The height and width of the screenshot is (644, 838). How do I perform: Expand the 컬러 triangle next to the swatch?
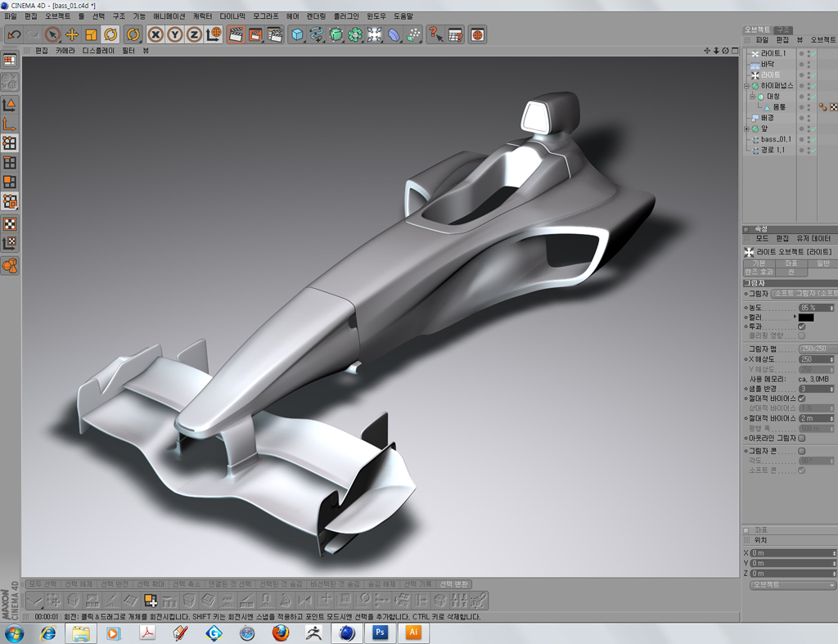click(795, 317)
